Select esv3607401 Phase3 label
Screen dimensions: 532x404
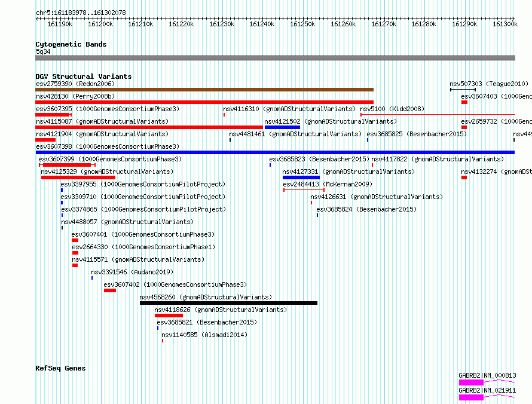pos(143,234)
